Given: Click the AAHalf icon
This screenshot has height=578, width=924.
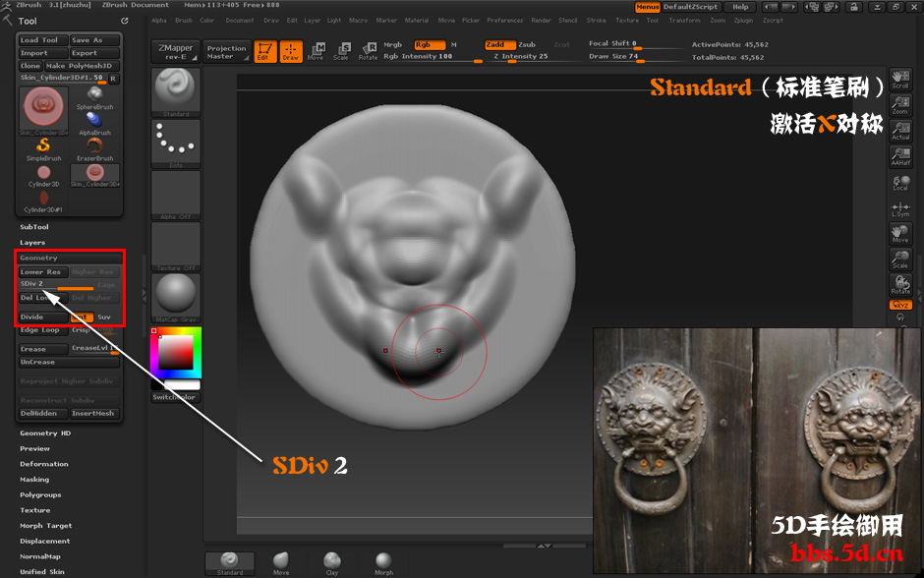Looking at the screenshot, I should coord(900,156).
